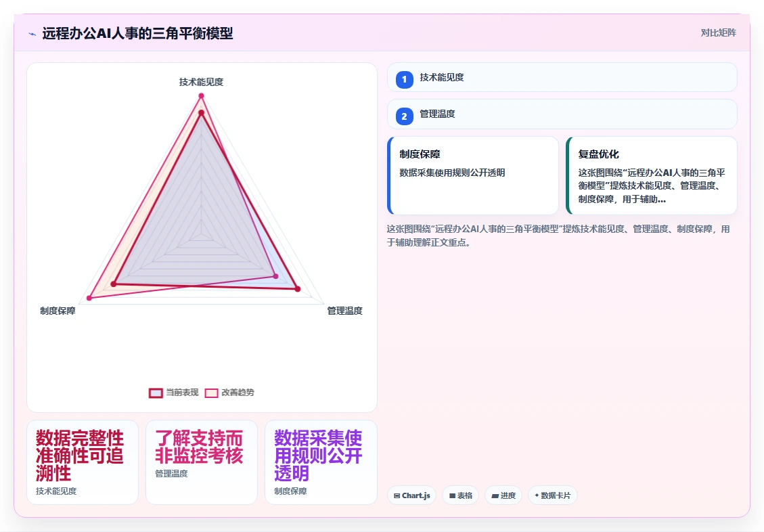Click the blue number 2 badge

[405, 116]
